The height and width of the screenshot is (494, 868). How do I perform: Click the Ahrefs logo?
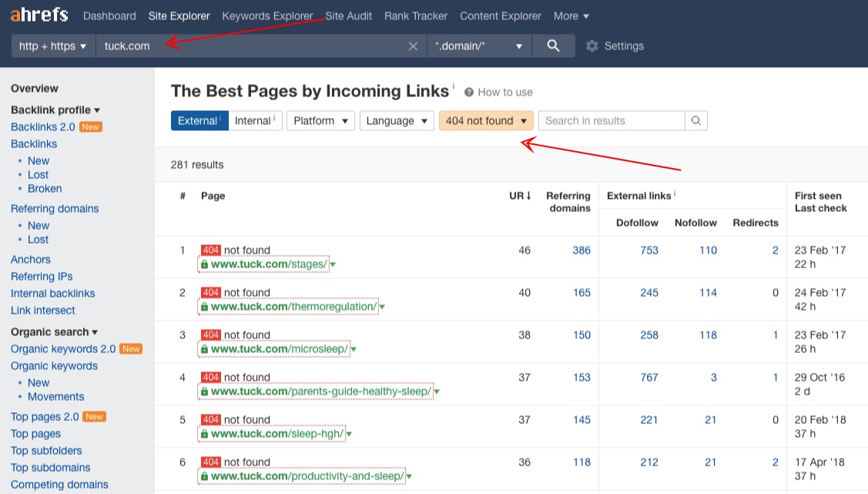pos(39,15)
